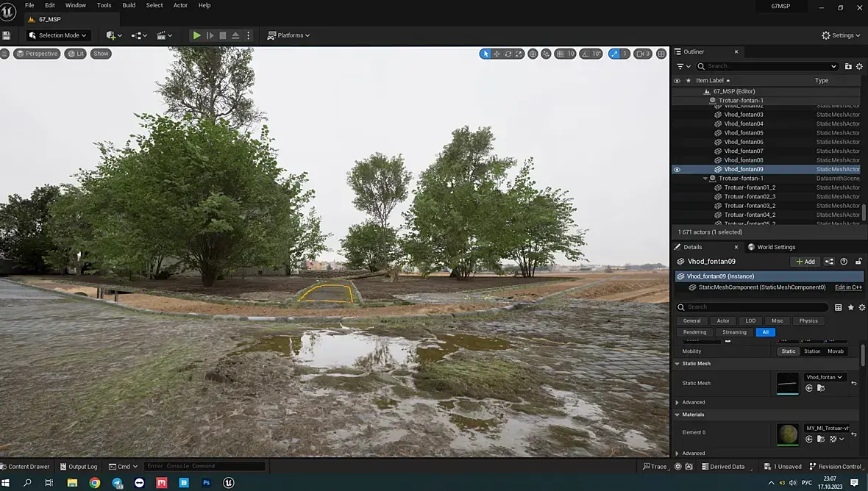Save the current level with the floppy icon
The height and width of the screenshot is (491, 868).
tap(7, 35)
